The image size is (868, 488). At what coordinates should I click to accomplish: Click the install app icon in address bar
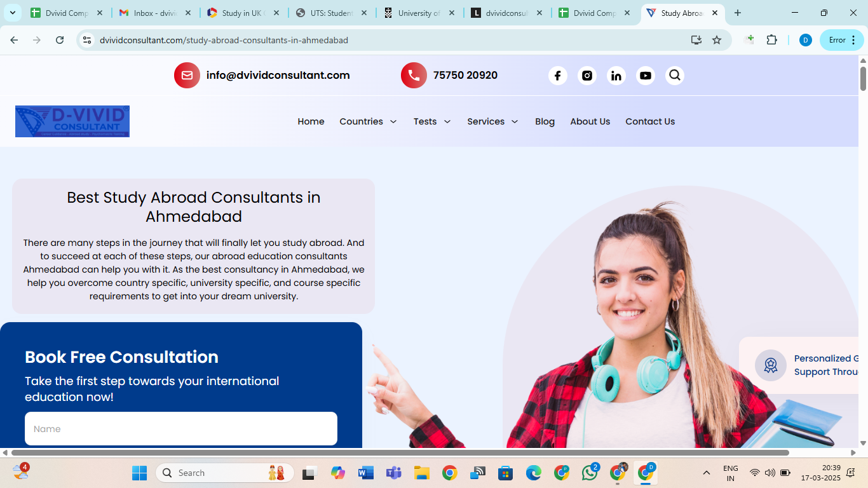pyautogui.click(x=696, y=40)
